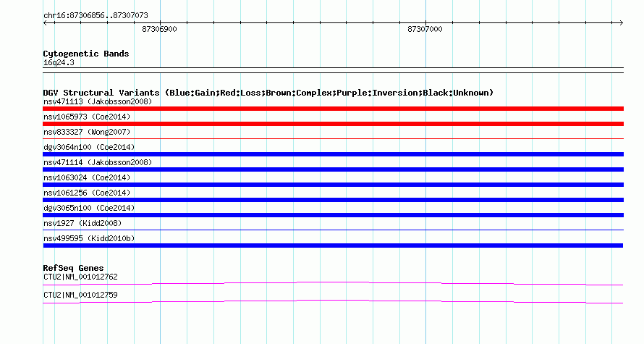The width and height of the screenshot is (644, 344).
Task: Click the blue bar of nsv1063024
Action: (x=333, y=185)
